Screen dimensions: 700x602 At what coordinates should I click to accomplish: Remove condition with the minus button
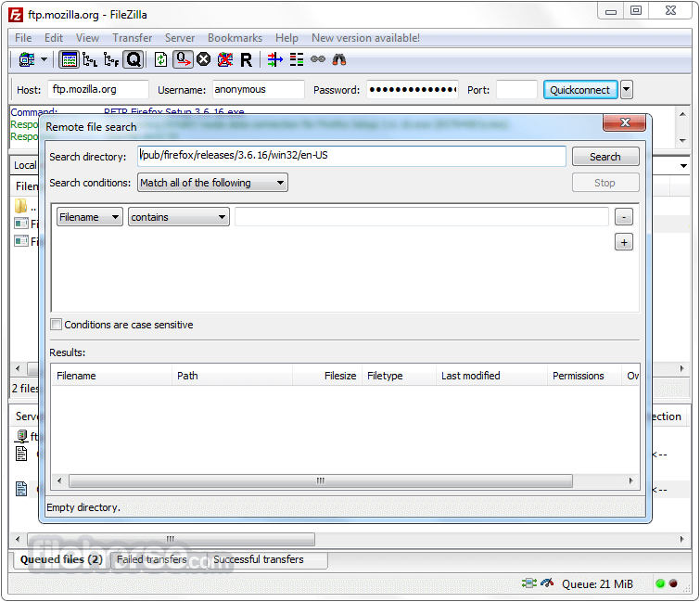click(x=624, y=217)
